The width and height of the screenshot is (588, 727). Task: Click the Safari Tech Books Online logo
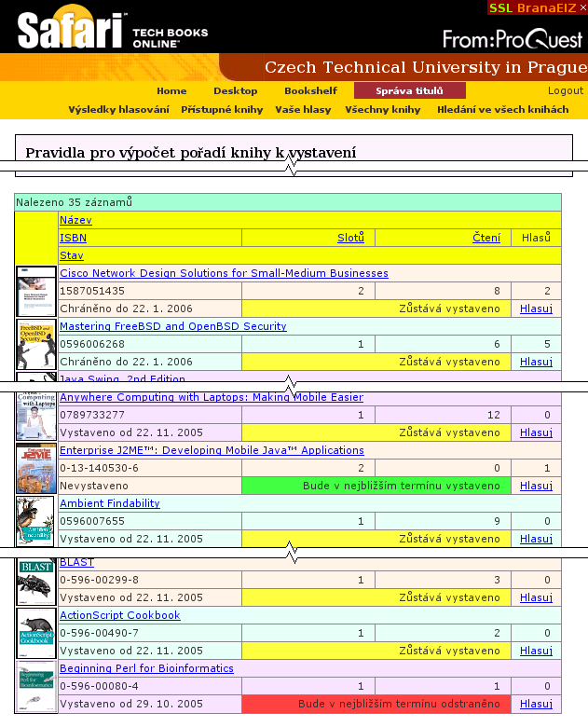[x=113, y=27]
